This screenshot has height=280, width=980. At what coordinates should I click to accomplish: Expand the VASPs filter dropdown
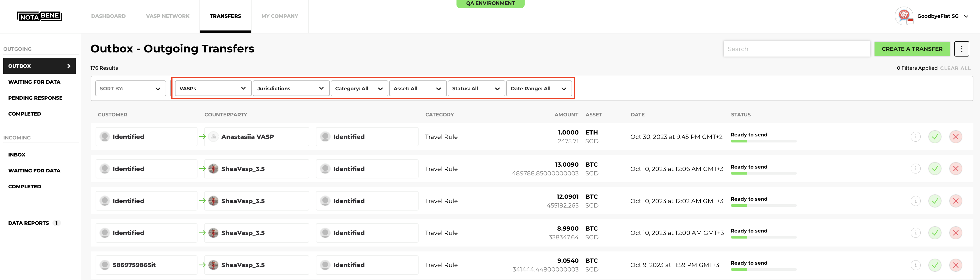213,88
